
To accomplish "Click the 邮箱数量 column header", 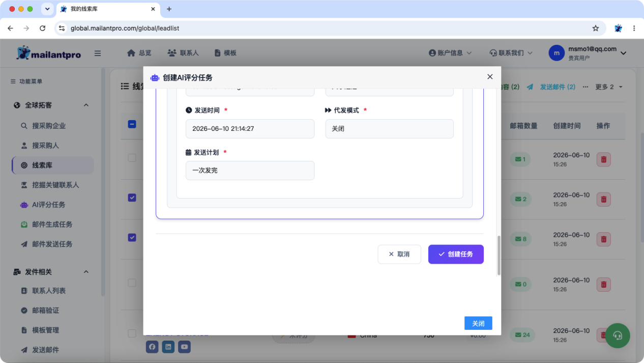I will pyautogui.click(x=523, y=126).
